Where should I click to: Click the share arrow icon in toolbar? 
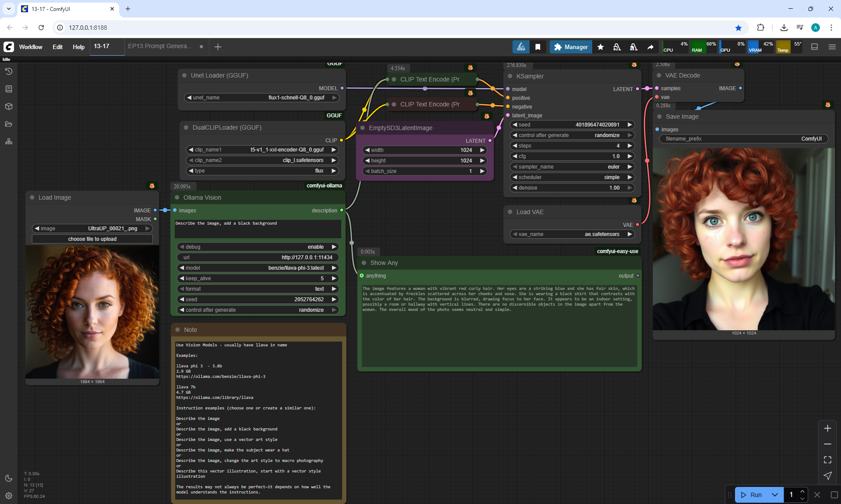[x=650, y=47]
